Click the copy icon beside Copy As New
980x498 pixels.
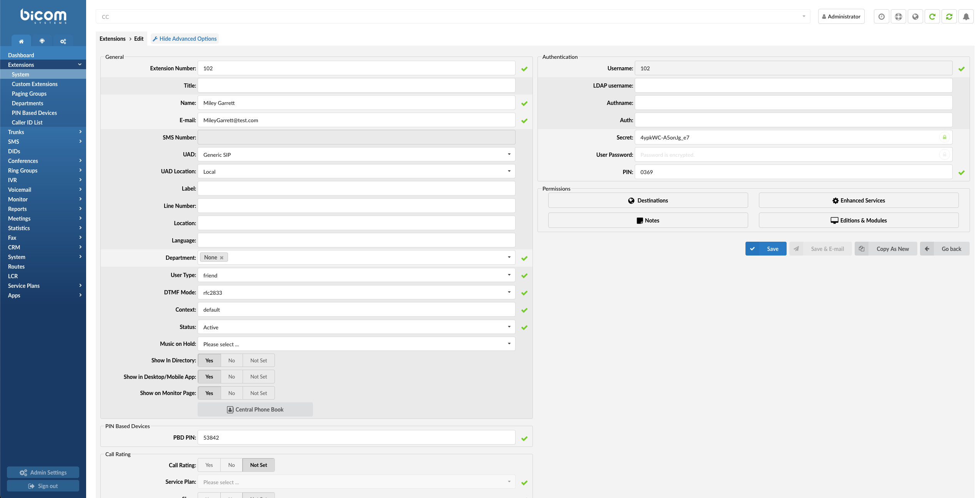[862, 249]
